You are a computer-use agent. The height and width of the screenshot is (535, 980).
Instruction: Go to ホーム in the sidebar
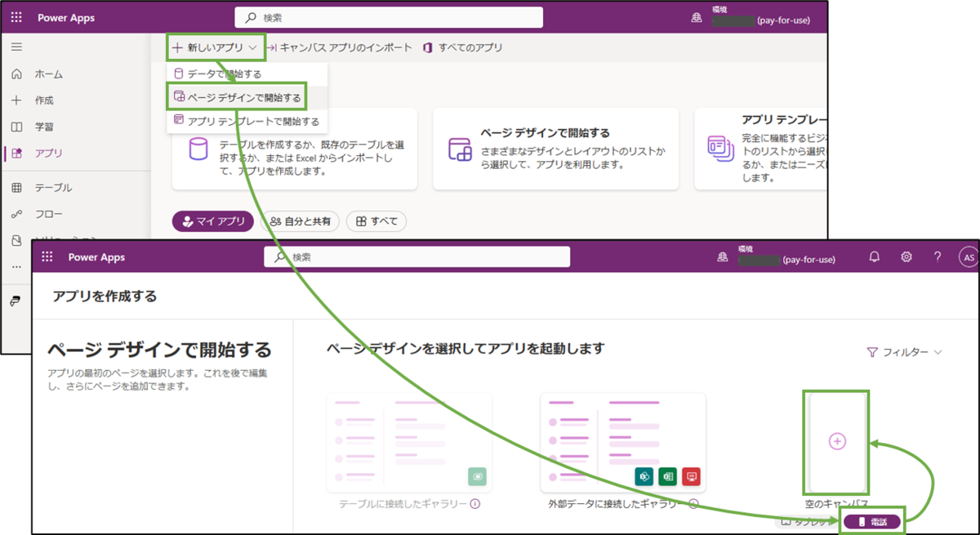point(48,74)
